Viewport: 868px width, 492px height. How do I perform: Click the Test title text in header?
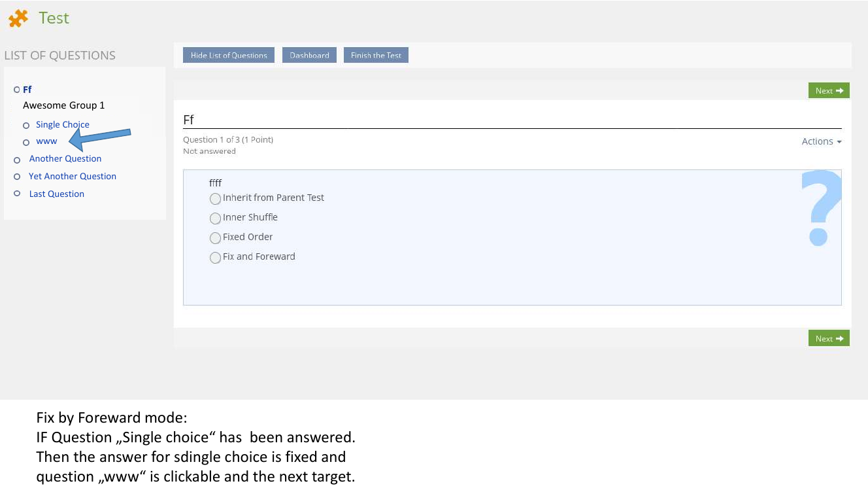click(54, 18)
